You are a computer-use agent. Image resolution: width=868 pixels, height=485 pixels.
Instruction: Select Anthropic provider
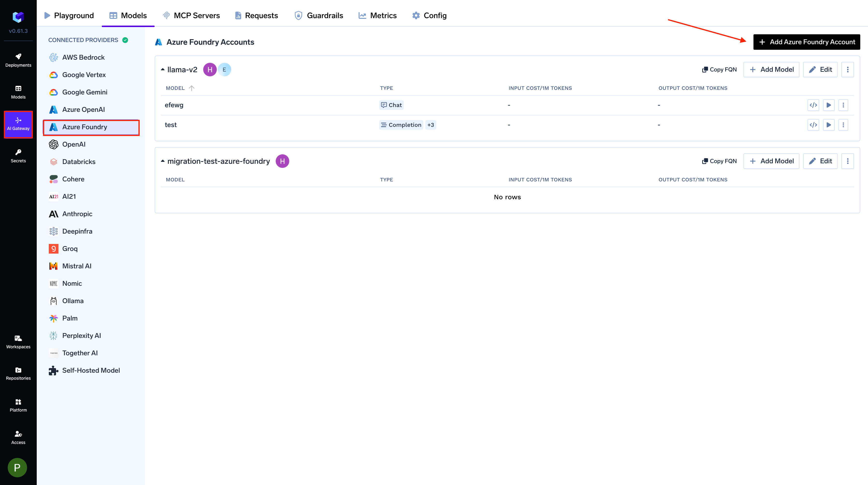coord(91,214)
